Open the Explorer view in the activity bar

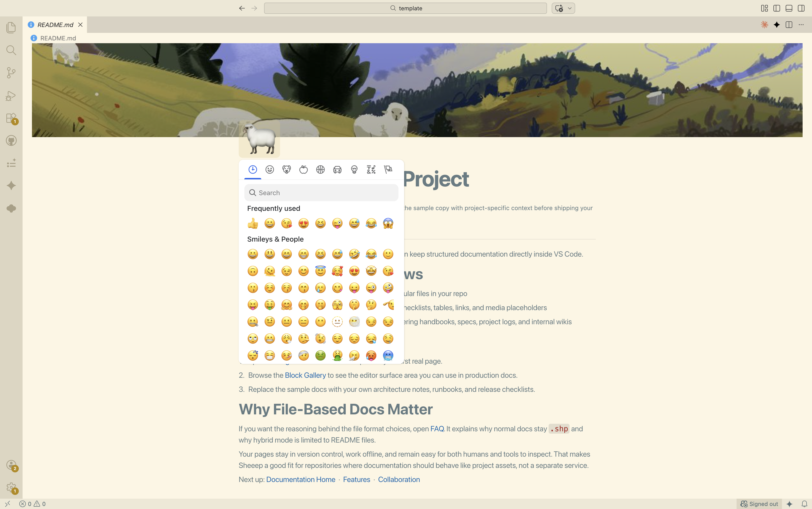(11, 27)
